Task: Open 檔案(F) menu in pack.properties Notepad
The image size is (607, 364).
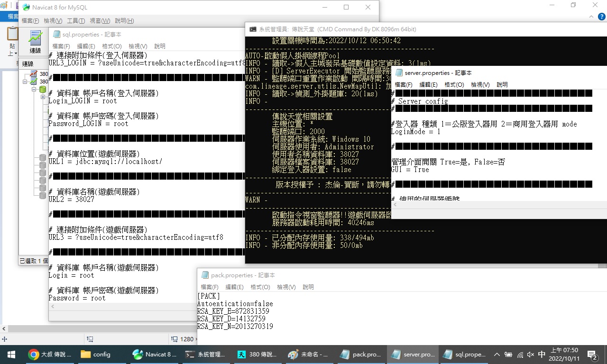Action: tap(209, 287)
